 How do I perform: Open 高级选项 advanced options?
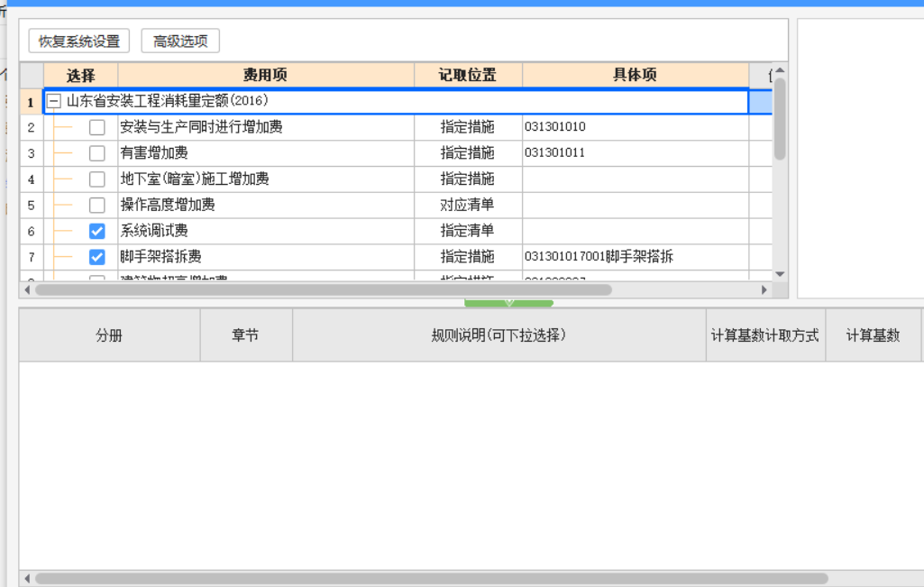tap(180, 41)
